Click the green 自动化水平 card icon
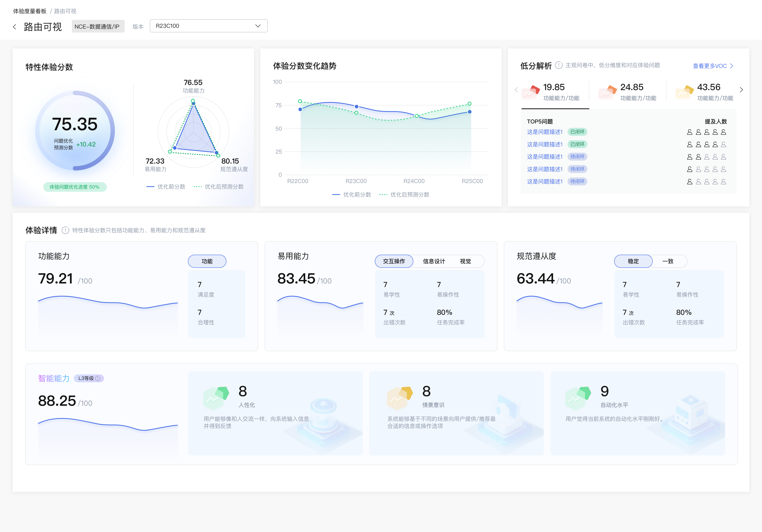 coord(578,398)
